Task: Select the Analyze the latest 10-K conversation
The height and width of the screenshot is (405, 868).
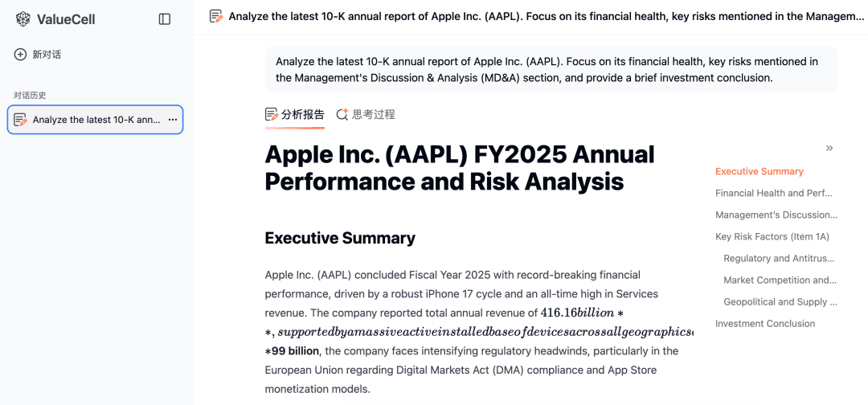Action: (x=95, y=120)
